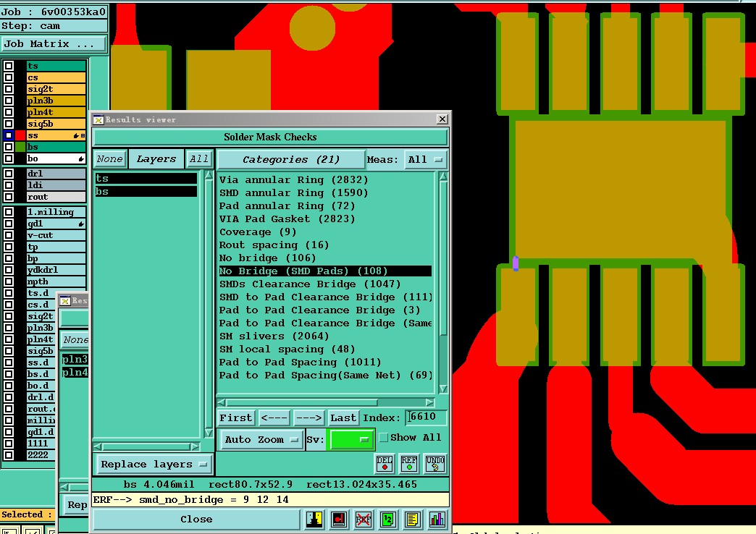756x534 pixels.
Task: Go to next result with ---> button
Action: 309,418
